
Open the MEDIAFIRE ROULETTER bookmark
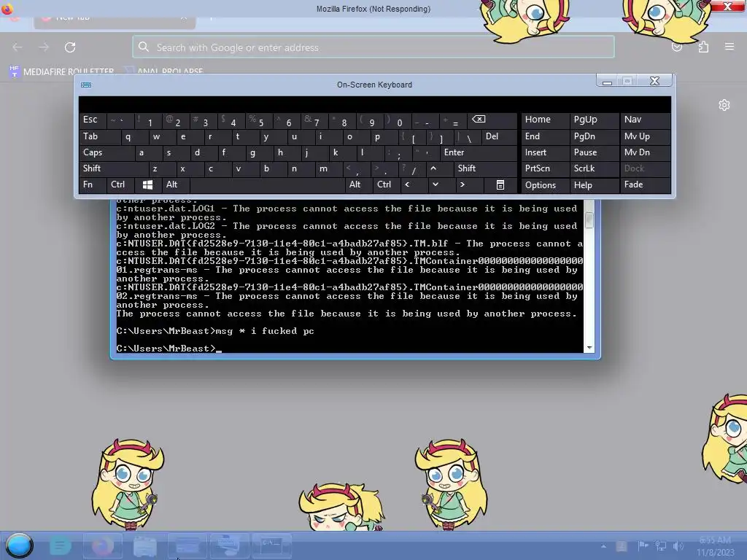[x=62, y=71]
